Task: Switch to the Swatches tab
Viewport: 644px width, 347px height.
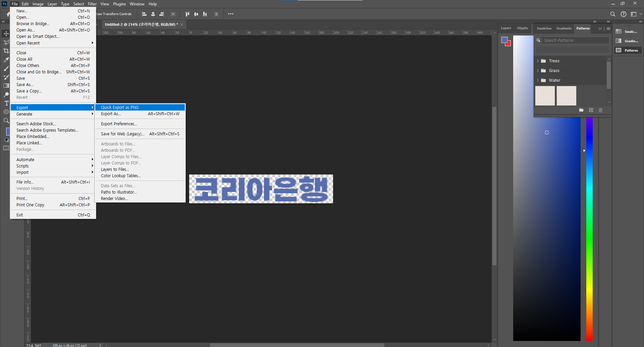Action: 544,28
